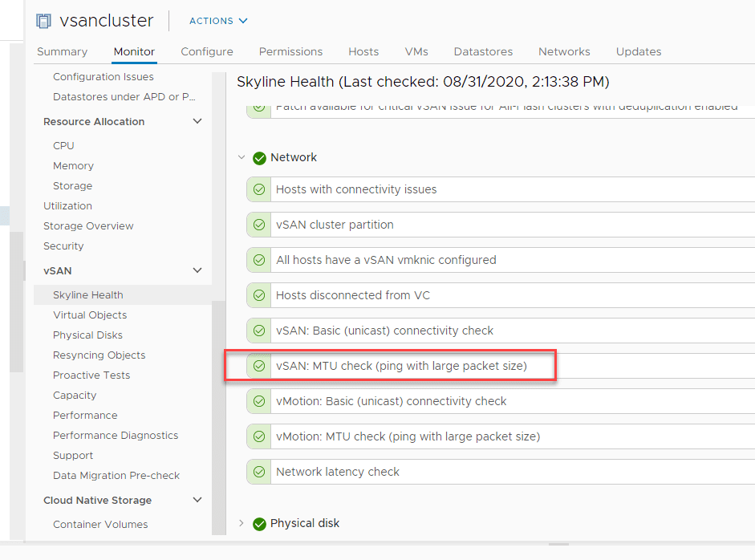Click the vsancluster cluster icon
755x560 pixels.
pos(43,21)
